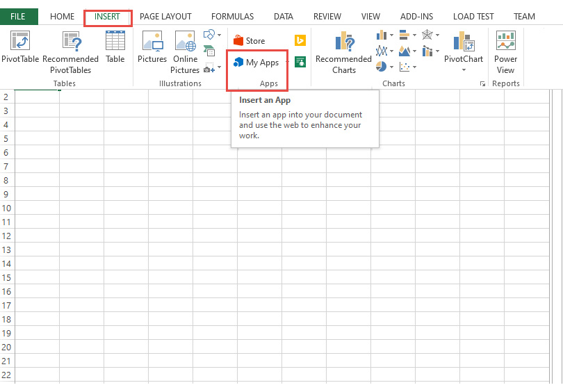
Task: Open Online Pictures
Action: (x=186, y=52)
